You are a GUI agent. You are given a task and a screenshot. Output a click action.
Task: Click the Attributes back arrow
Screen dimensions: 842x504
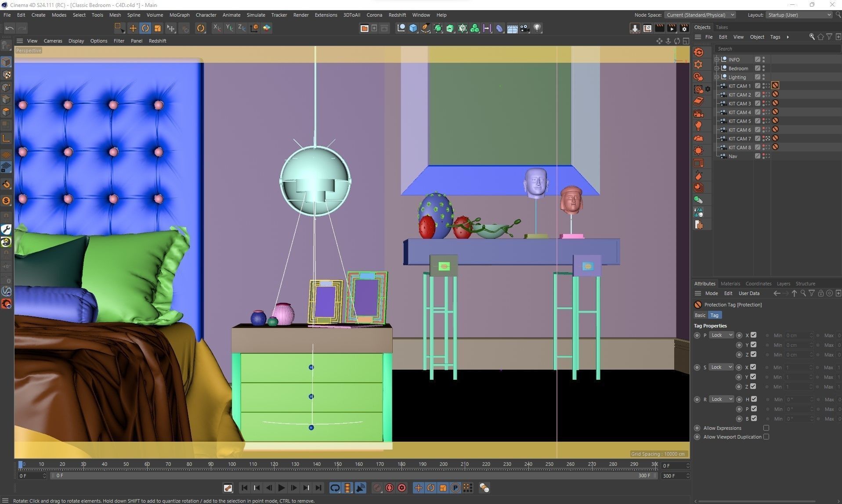click(777, 293)
